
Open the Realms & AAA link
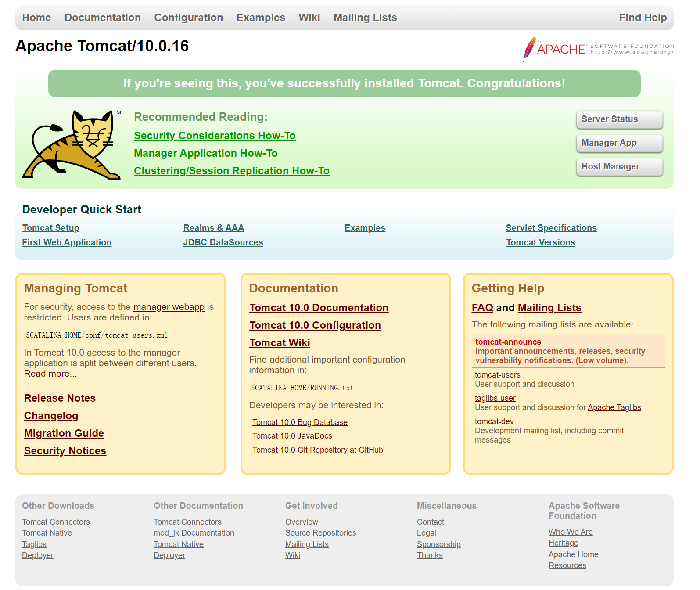[214, 228]
